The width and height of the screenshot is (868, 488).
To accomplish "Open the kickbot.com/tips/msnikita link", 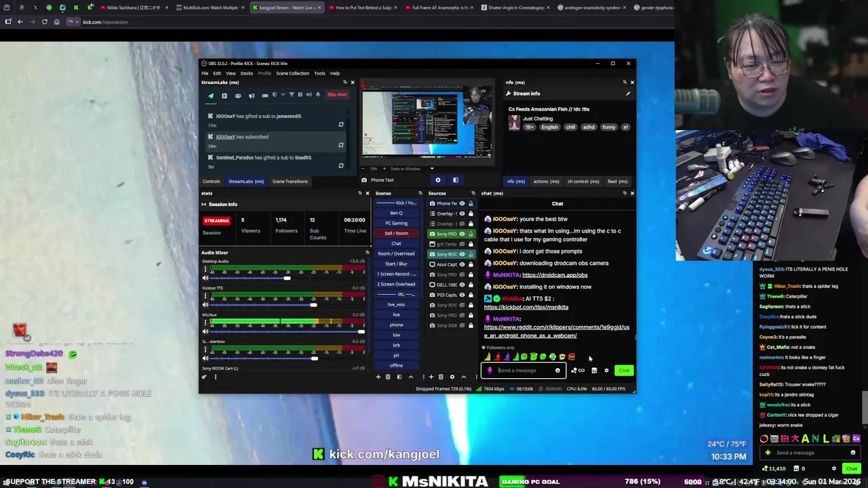I will coord(526,307).
